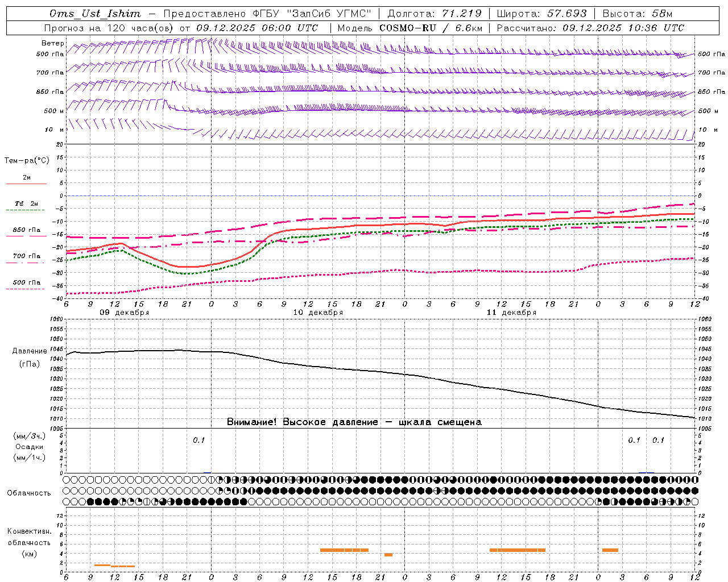Click the station name Oms_Ust_Ishim in header
This screenshot has width=728, height=582.
95,14
